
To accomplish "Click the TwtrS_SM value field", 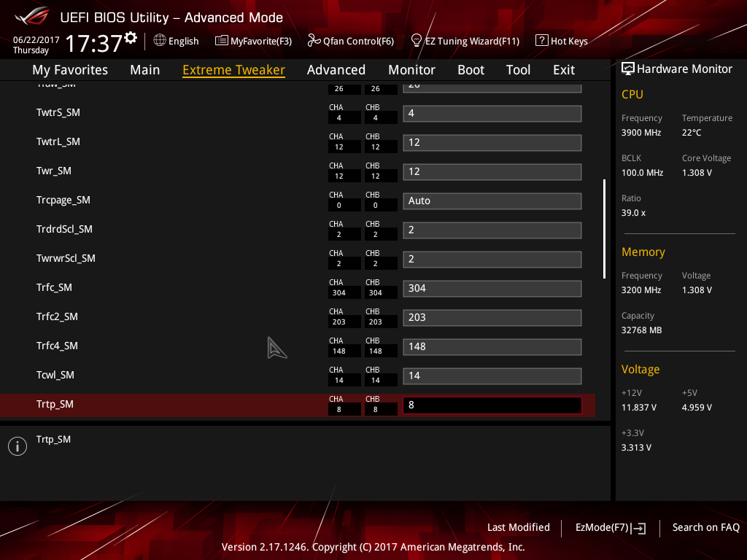I will click(x=492, y=113).
